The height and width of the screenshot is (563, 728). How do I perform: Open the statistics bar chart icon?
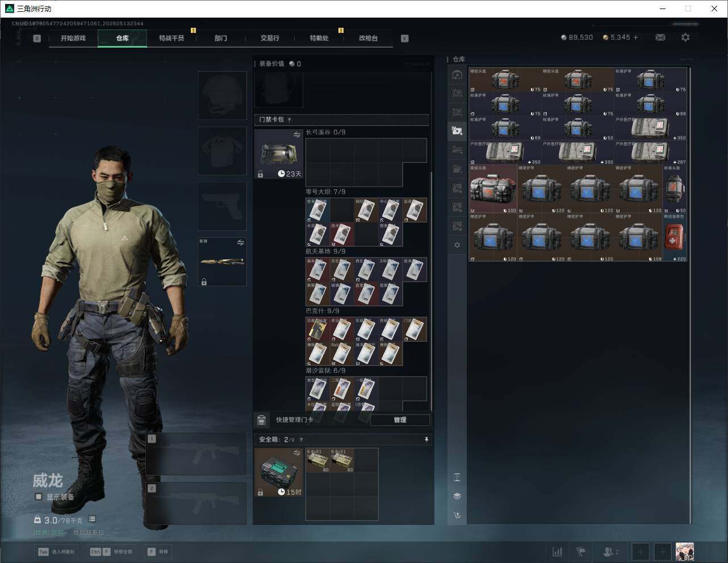coord(558,552)
